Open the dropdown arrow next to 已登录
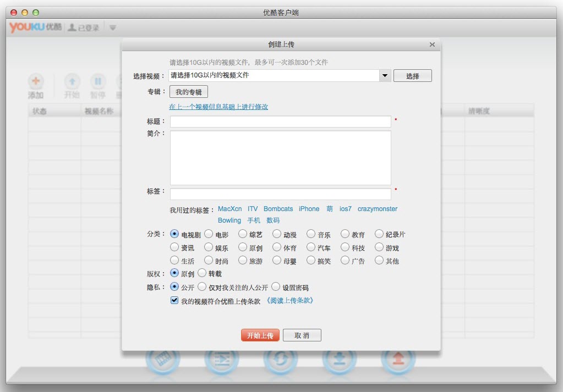This screenshot has width=563, height=392. point(113,27)
